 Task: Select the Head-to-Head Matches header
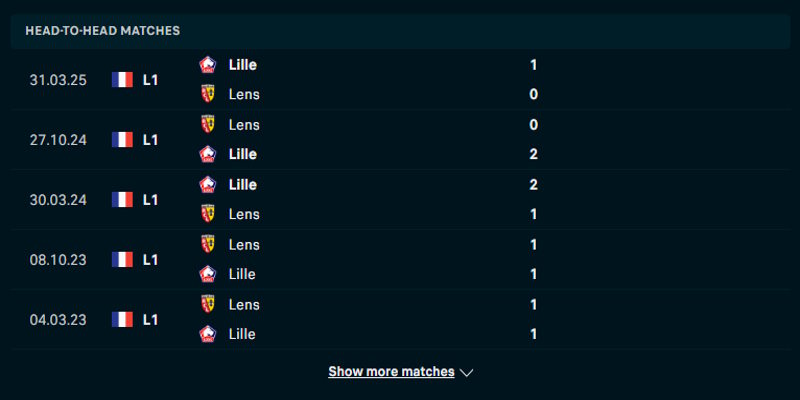point(103,31)
